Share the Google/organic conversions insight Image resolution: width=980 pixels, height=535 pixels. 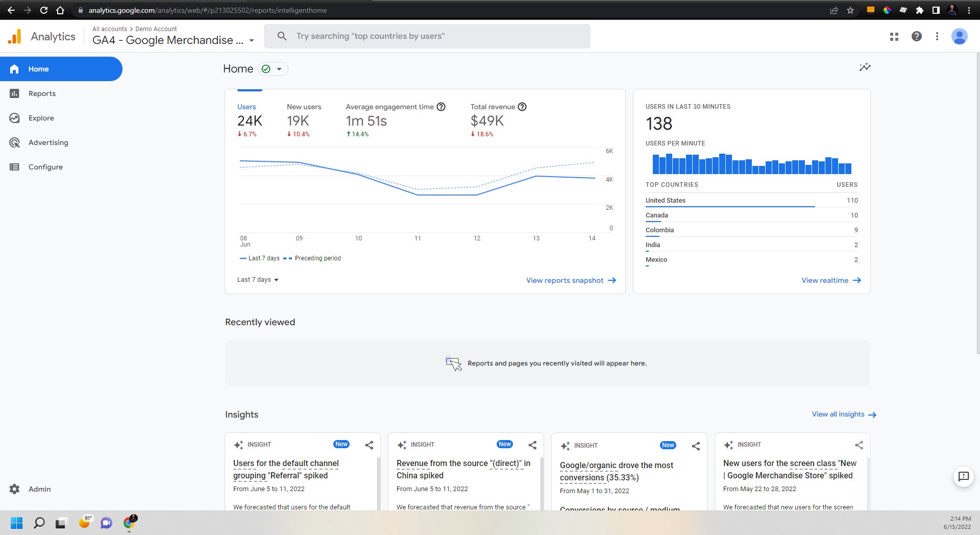click(696, 446)
